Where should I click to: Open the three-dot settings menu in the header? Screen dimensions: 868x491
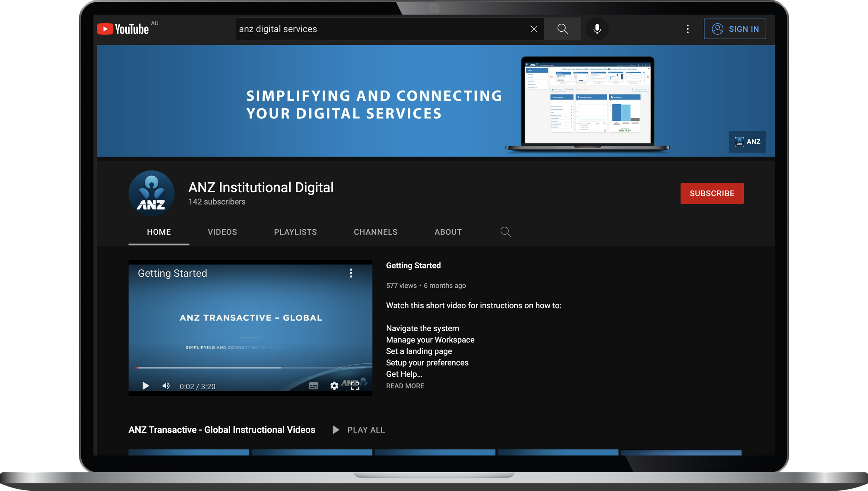(687, 29)
